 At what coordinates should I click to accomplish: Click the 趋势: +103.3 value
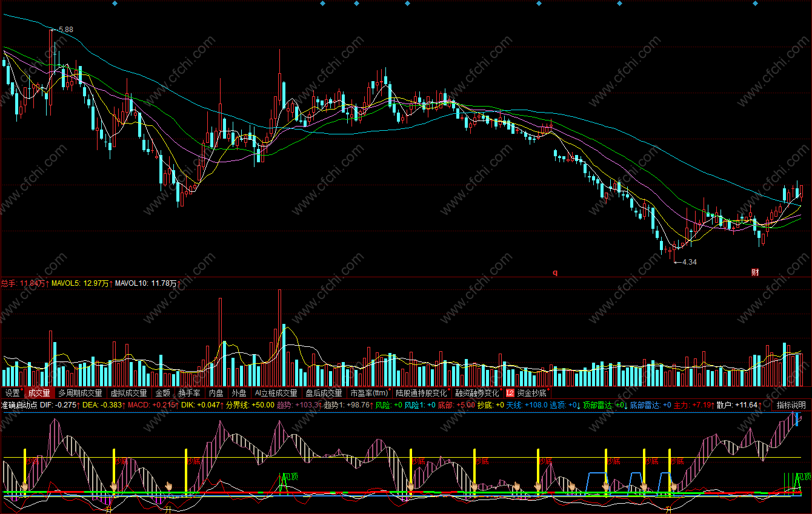[x=299, y=405]
